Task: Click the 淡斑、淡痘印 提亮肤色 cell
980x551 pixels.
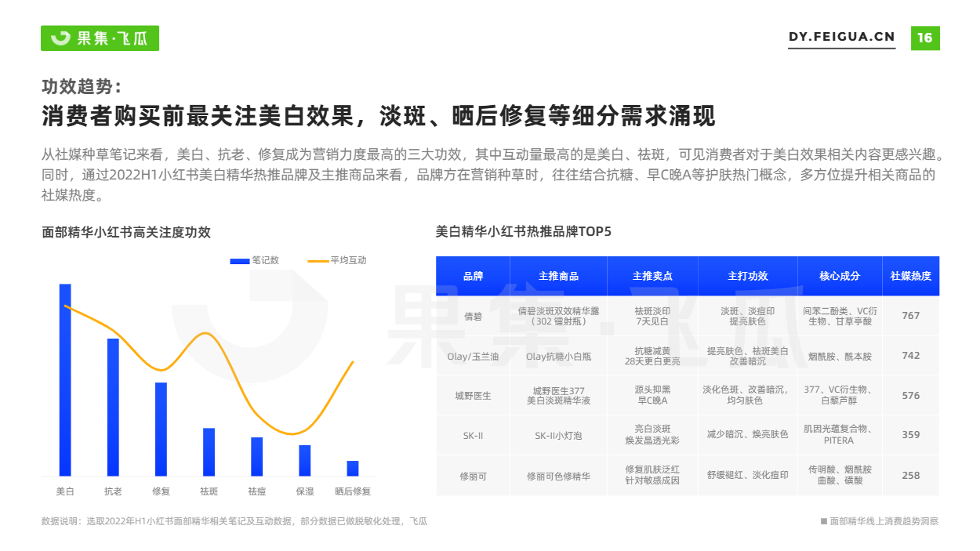Action: click(x=747, y=316)
